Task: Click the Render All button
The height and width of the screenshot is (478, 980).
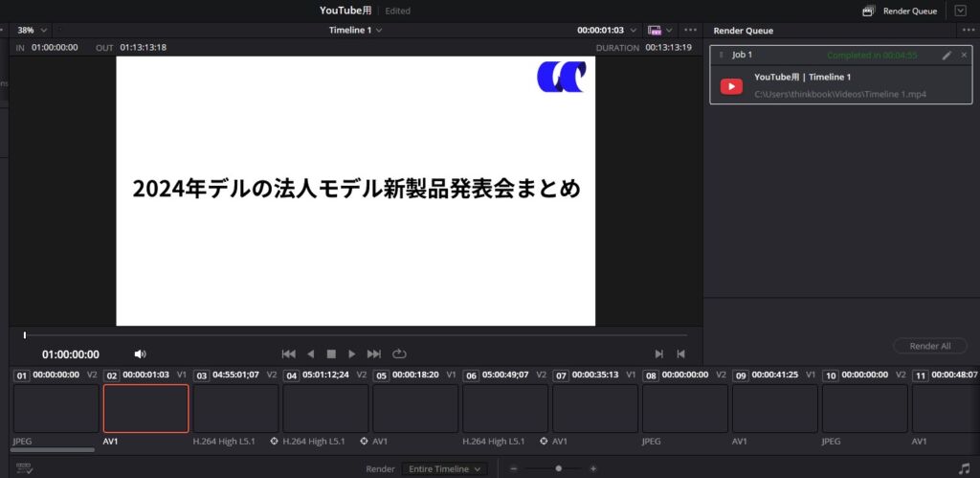Action: point(930,346)
